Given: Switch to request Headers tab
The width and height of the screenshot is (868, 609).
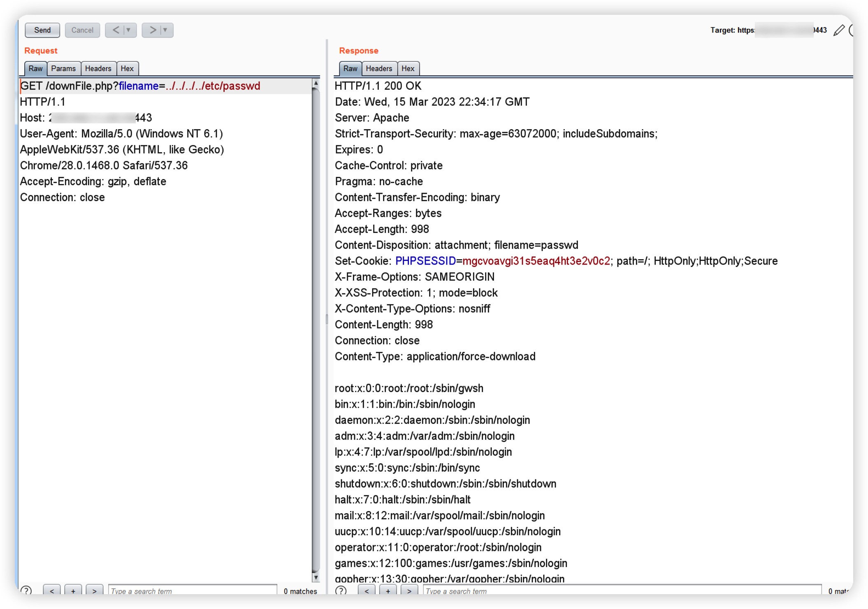Looking at the screenshot, I should click(98, 69).
